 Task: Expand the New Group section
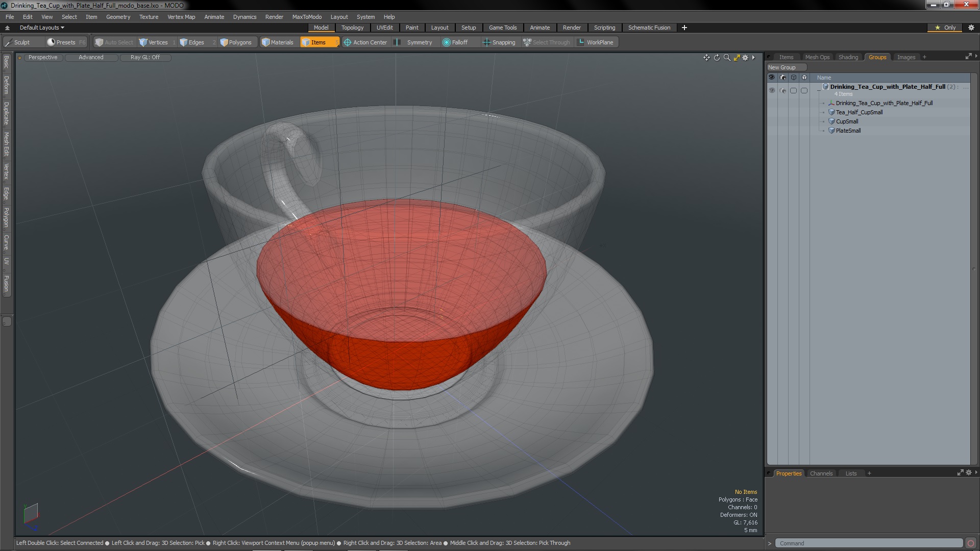[x=783, y=67]
